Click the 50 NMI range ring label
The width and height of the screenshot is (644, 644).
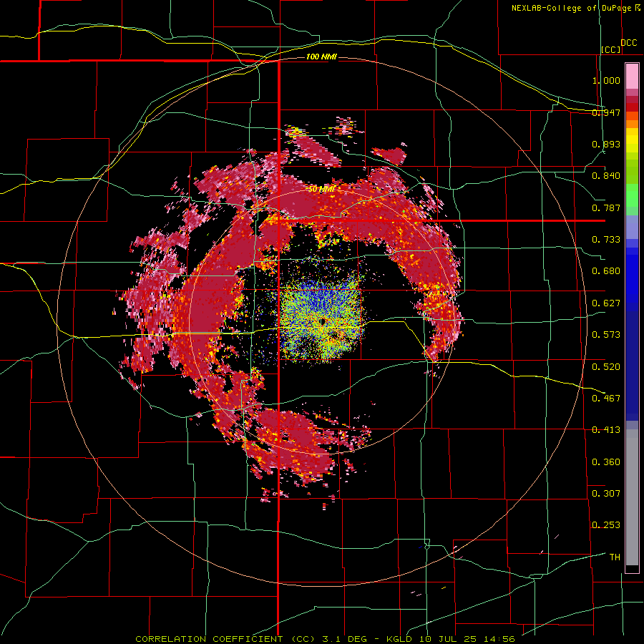pyautogui.click(x=321, y=189)
